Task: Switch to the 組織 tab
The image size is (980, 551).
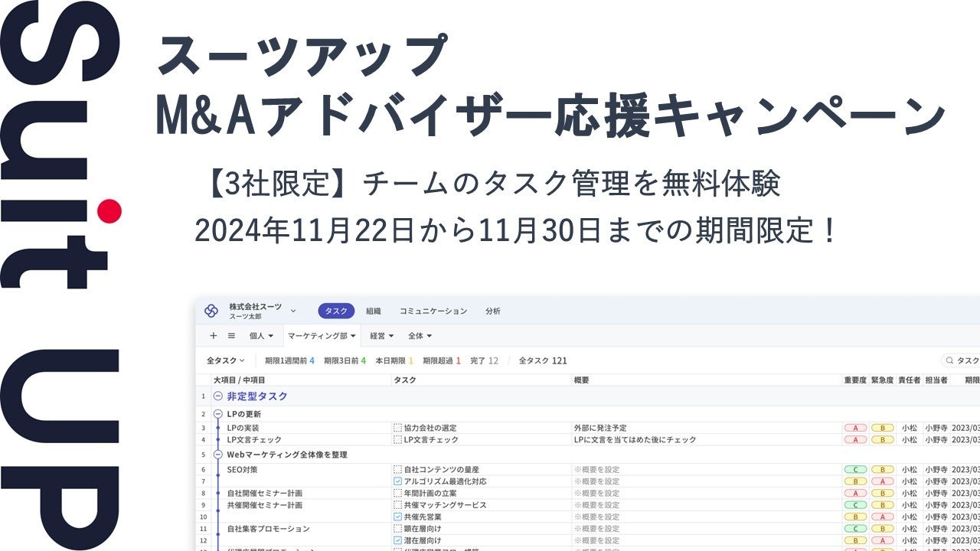Action: click(374, 311)
